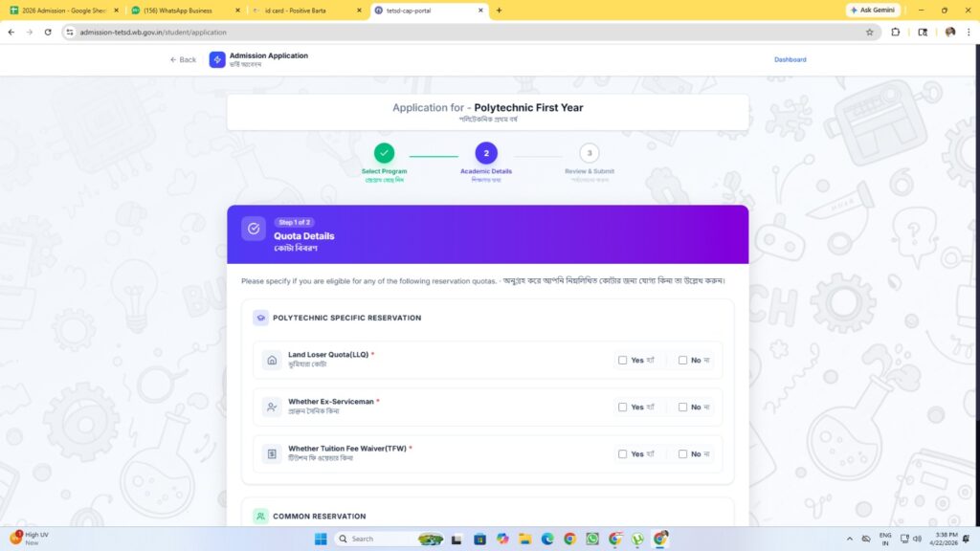Click the Select Program completed step circle
Viewport: 980px width, 551px height.
click(384, 153)
